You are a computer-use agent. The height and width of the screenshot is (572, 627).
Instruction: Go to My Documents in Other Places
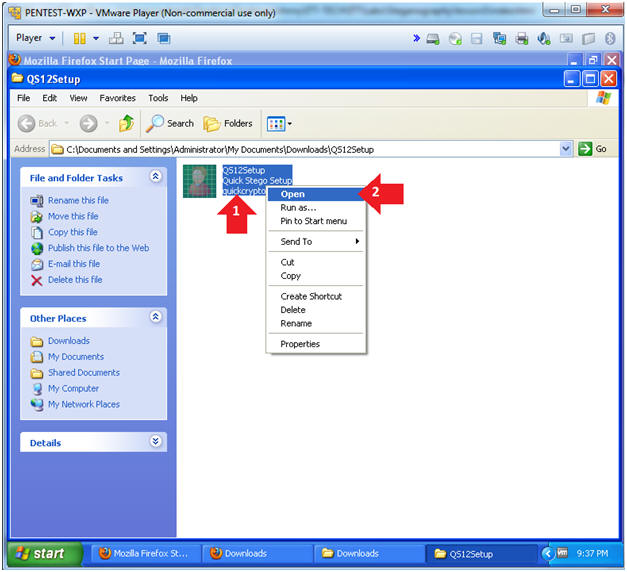pos(76,357)
